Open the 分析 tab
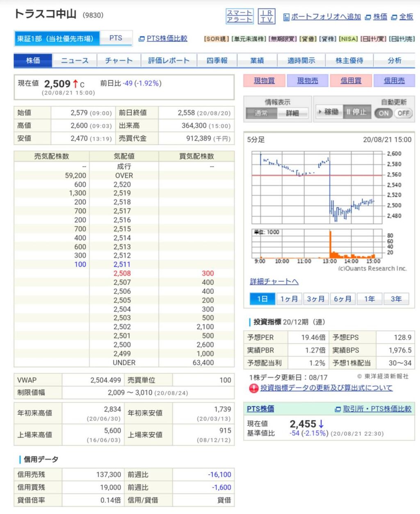This screenshot has height=514, width=420. tap(395, 61)
